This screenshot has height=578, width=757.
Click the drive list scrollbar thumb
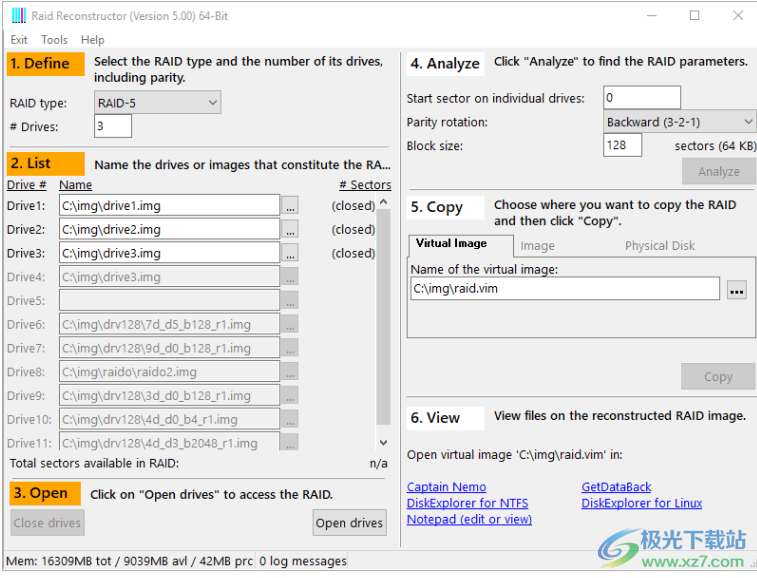[383, 316]
